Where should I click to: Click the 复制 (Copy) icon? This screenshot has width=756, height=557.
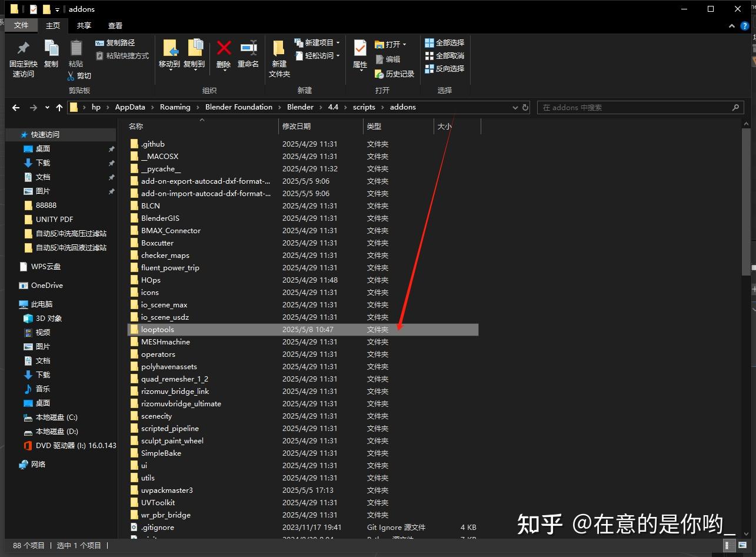[51, 53]
